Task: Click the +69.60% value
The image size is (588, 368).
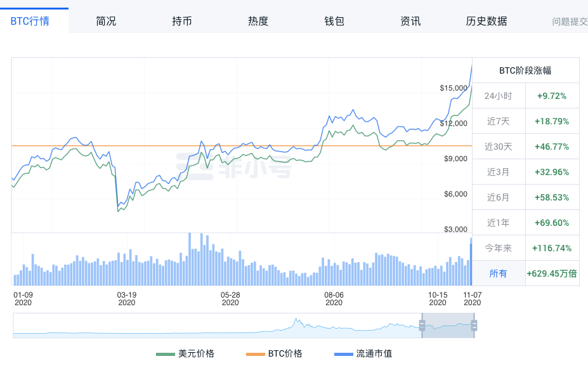Action: (552, 223)
